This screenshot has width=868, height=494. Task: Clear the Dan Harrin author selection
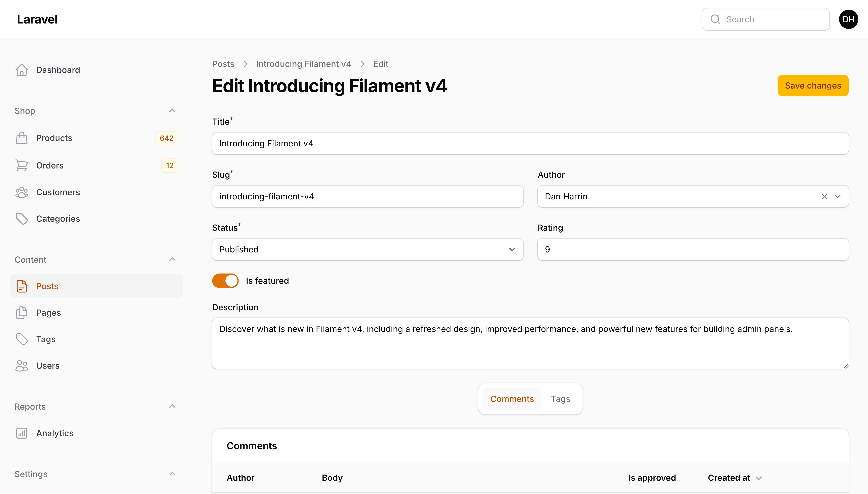[x=825, y=196]
